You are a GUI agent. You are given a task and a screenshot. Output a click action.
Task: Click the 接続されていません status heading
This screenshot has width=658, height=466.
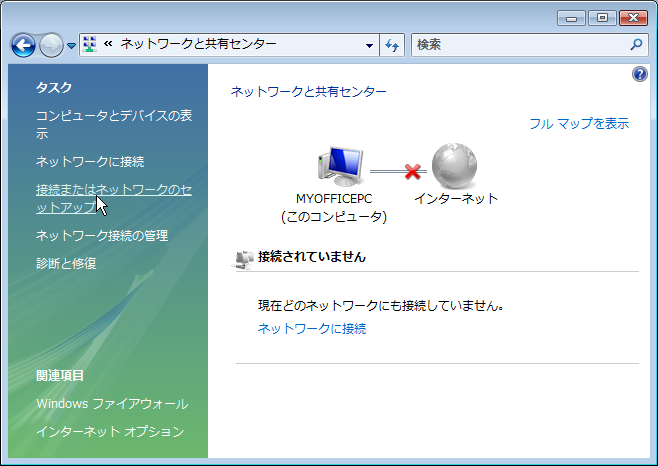[x=312, y=257]
